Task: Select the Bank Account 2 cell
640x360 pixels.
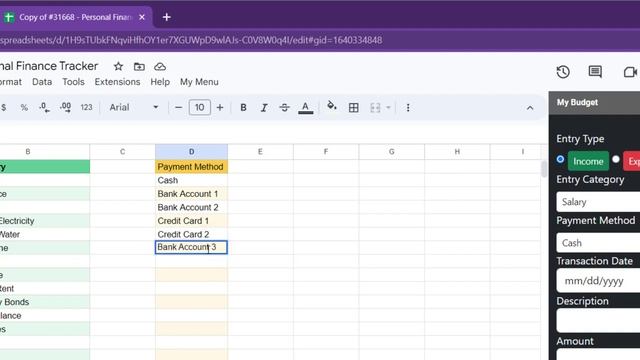Action: [x=191, y=207]
